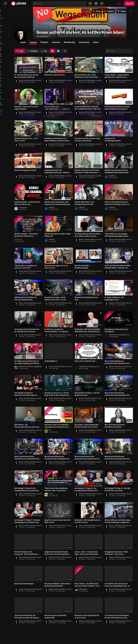Click 'Wahrheit und Fakten aufgedeckt' channel name

[x=30, y=366]
